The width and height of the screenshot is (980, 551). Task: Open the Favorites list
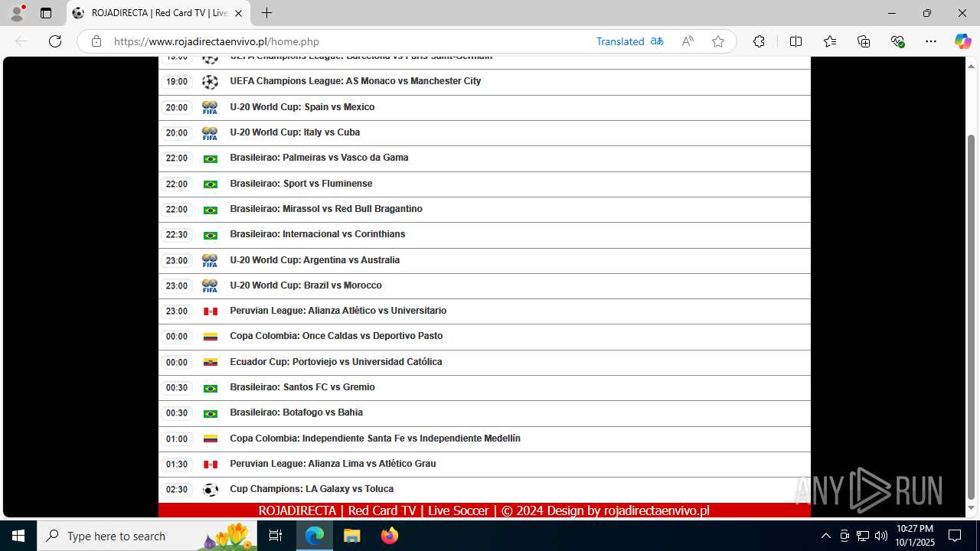830,41
